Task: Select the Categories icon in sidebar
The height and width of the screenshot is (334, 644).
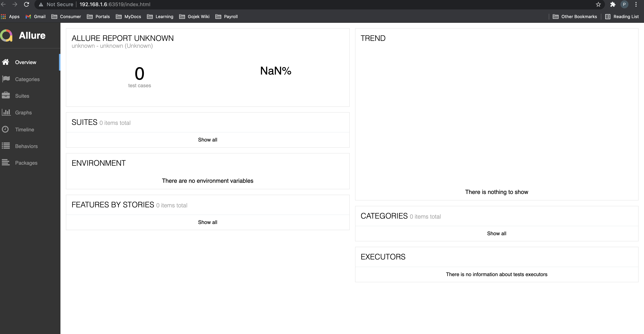Action: click(6, 79)
